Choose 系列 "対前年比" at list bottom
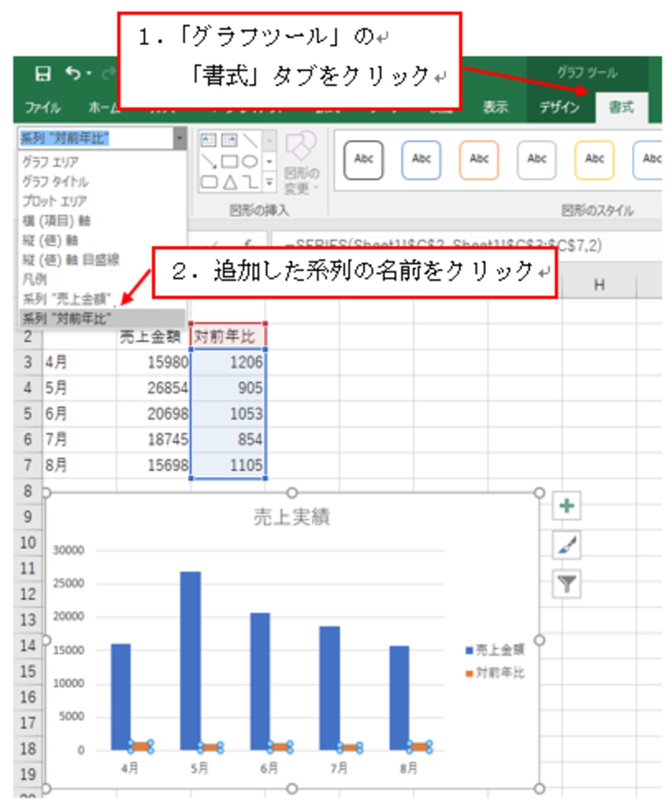 tap(102, 318)
